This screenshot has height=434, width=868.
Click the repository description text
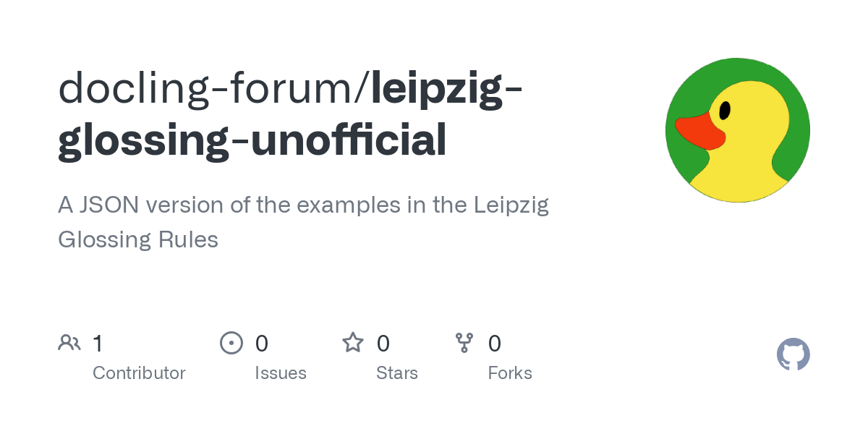tap(304, 221)
